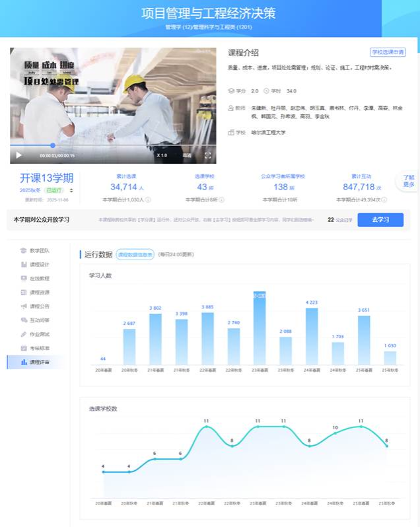Play the course intro video

18,155
